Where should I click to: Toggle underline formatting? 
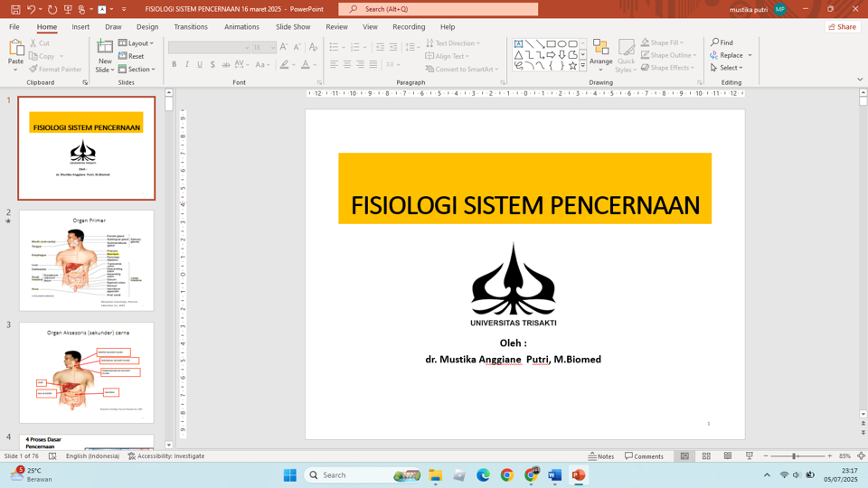tap(200, 65)
